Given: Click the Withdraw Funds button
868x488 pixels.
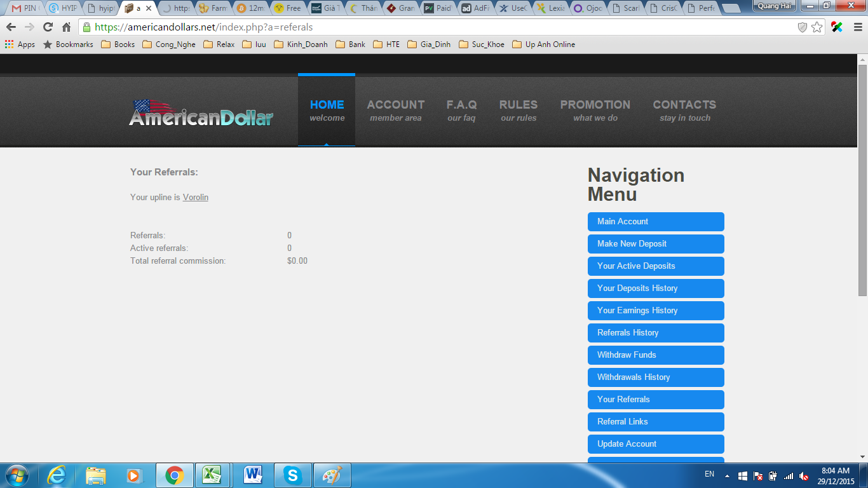Looking at the screenshot, I should click(656, 355).
